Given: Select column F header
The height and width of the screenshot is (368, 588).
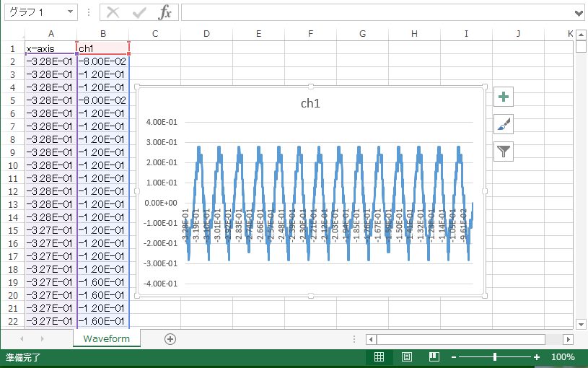Looking at the screenshot, I should point(310,34).
